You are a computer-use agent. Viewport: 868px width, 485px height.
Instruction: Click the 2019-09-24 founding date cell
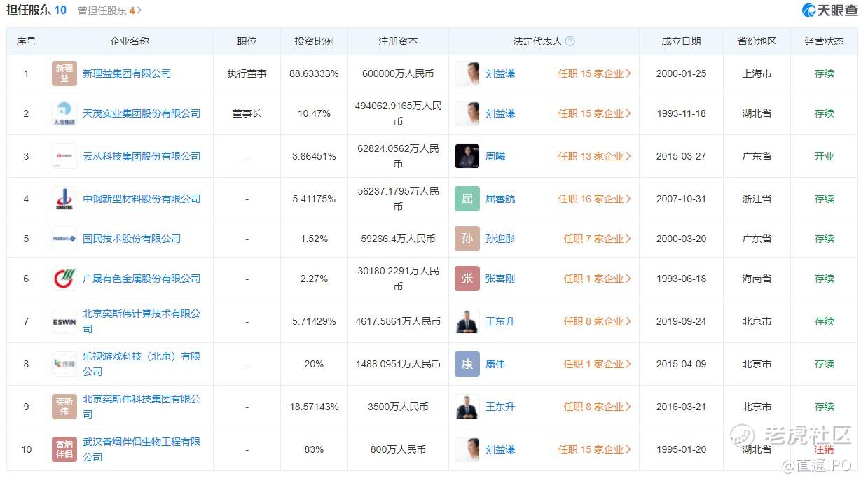click(681, 321)
